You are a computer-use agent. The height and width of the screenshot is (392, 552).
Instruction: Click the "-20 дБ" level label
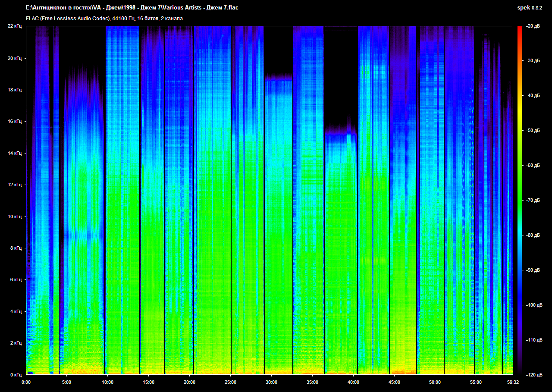[x=533, y=26]
